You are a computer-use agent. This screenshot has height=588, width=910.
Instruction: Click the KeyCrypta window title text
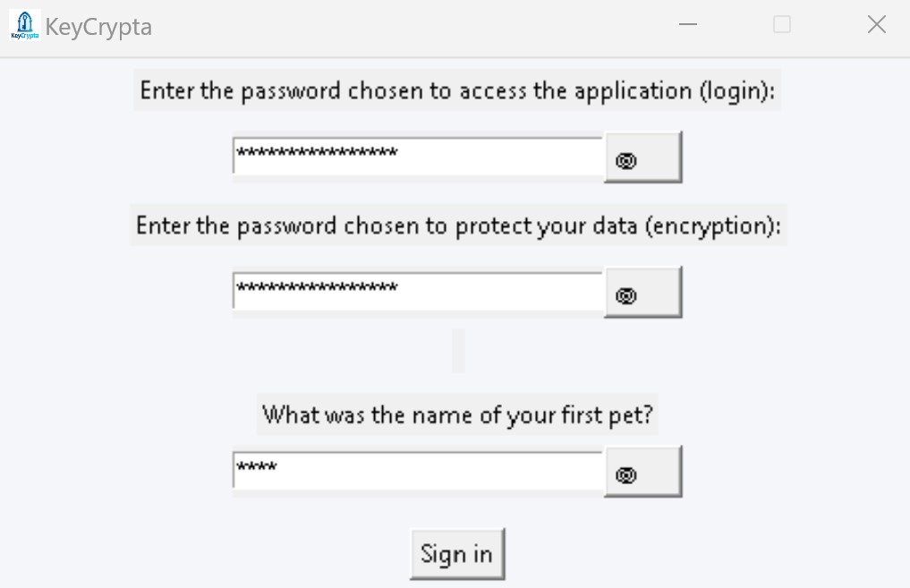(x=98, y=27)
